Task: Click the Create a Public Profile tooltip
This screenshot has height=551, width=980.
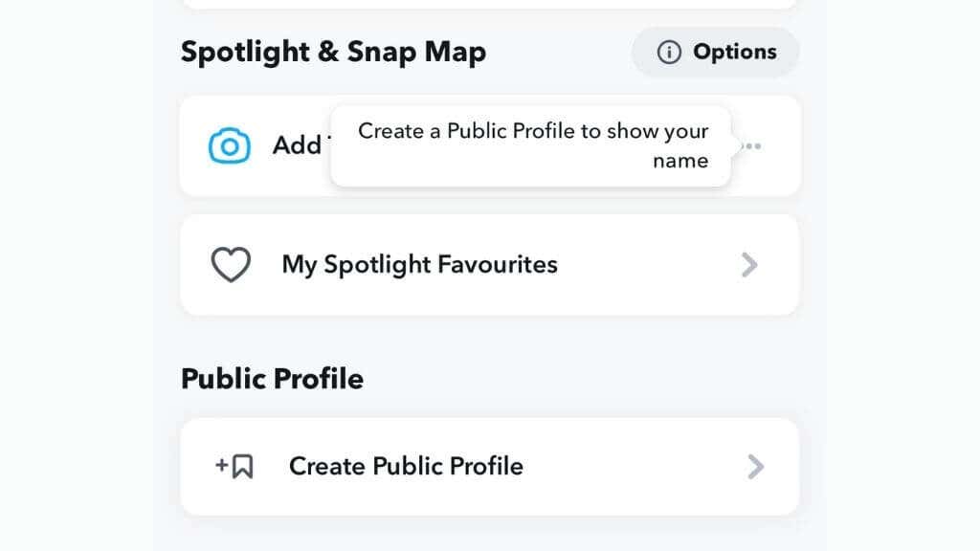Action: point(530,145)
